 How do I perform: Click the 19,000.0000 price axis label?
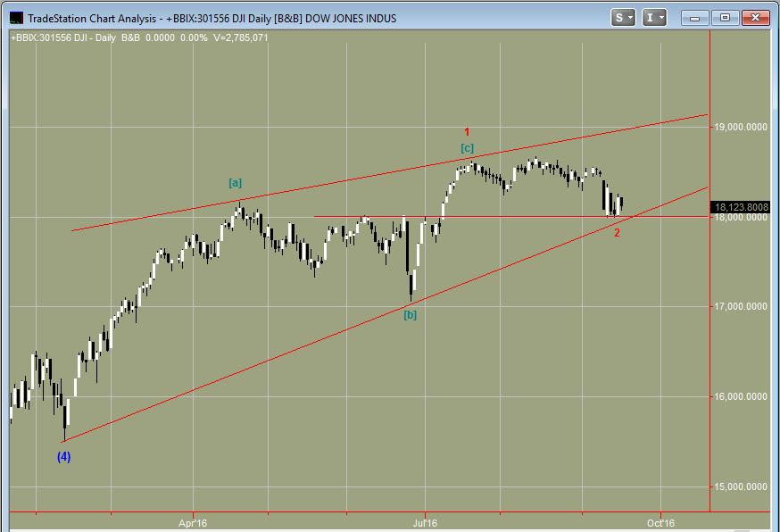[x=742, y=128]
